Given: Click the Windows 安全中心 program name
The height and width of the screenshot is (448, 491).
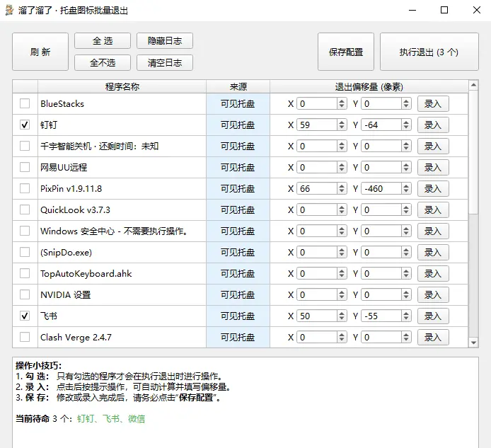Looking at the screenshot, I should coord(114,231).
